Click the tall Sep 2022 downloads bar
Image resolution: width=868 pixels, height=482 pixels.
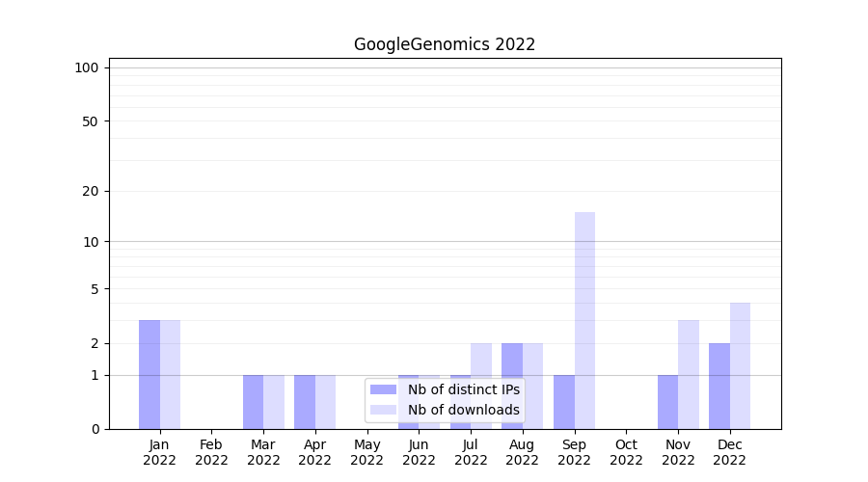(x=584, y=320)
